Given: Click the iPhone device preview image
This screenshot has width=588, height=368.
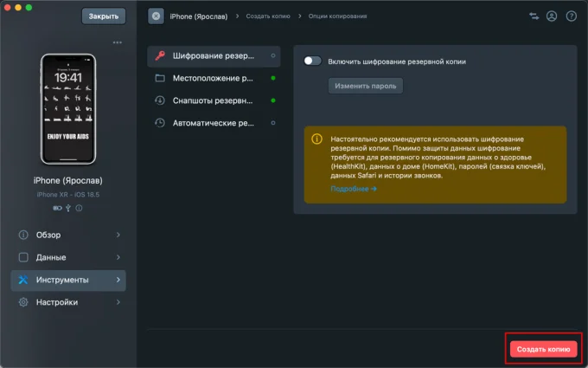Looking at the screenshot, I should tap(68, 110).
